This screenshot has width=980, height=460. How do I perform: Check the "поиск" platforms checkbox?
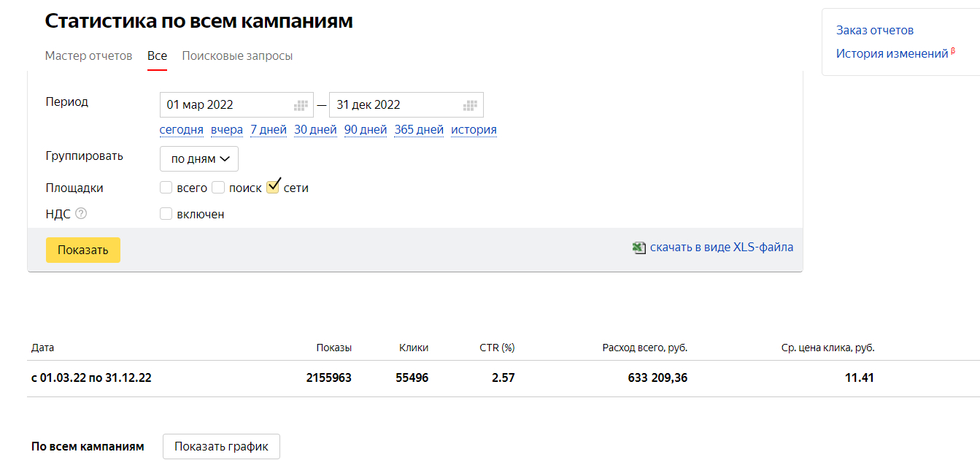(218, 188)
